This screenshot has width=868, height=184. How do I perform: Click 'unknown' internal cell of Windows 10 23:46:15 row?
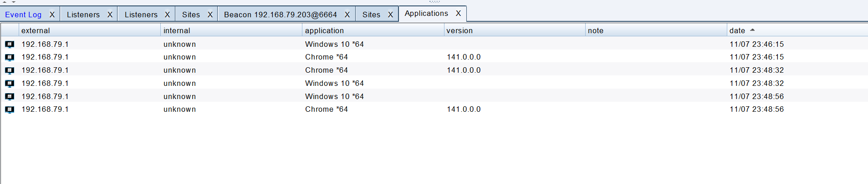coord(180,44)
